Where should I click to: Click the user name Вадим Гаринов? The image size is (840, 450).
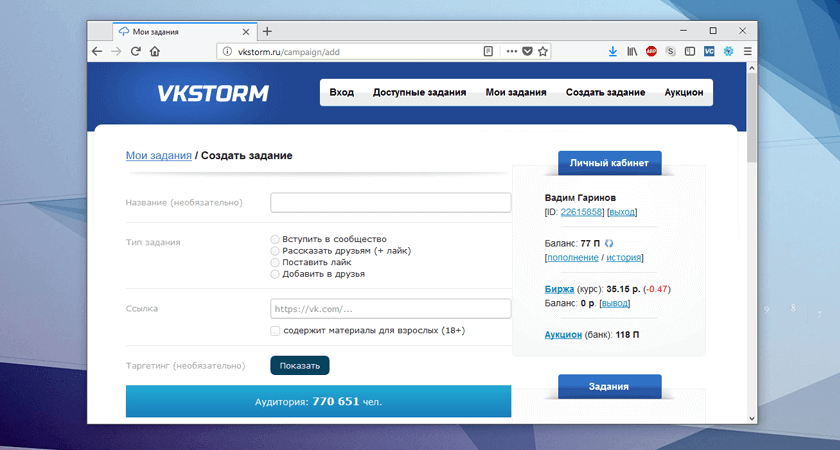[580, 198]
